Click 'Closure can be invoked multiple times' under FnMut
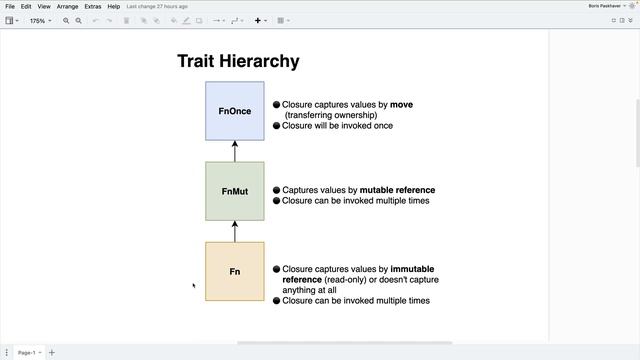Viewport: 640px width, 360px height. 356,201
